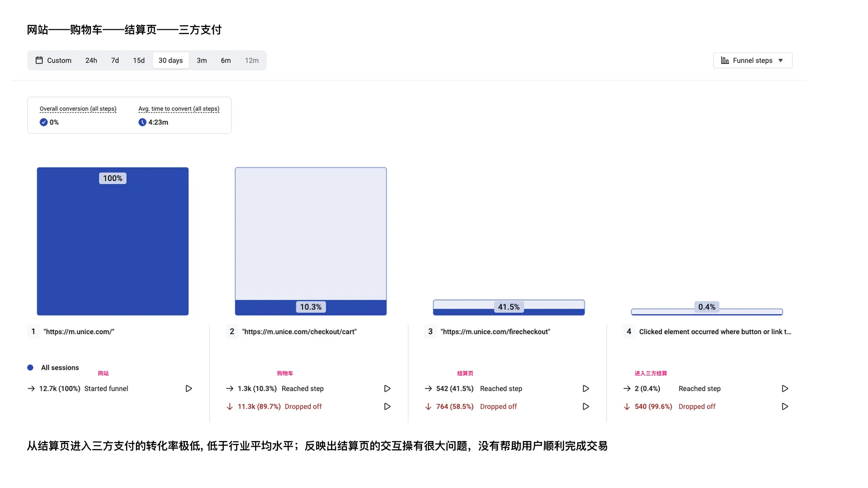Click step 2 "https://m.unice.com/checkout/cart" label
Image resolution: width=868 pixels, height=488 pixels.
coord(299,332)
